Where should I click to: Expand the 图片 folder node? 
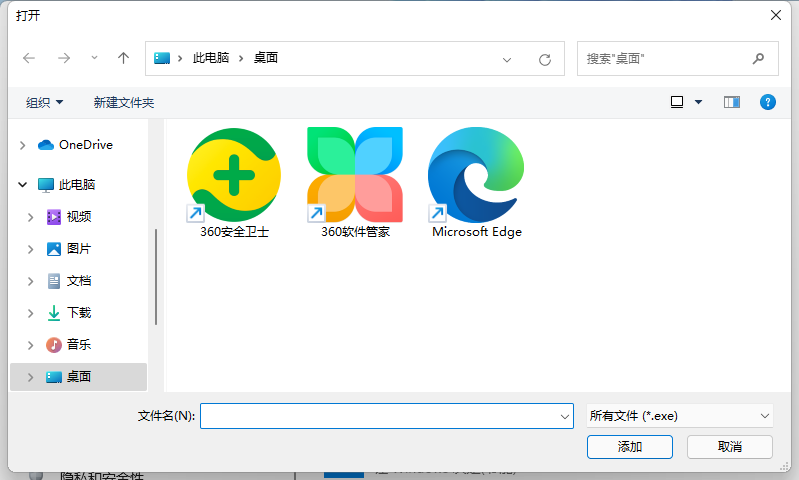(31, 249)
